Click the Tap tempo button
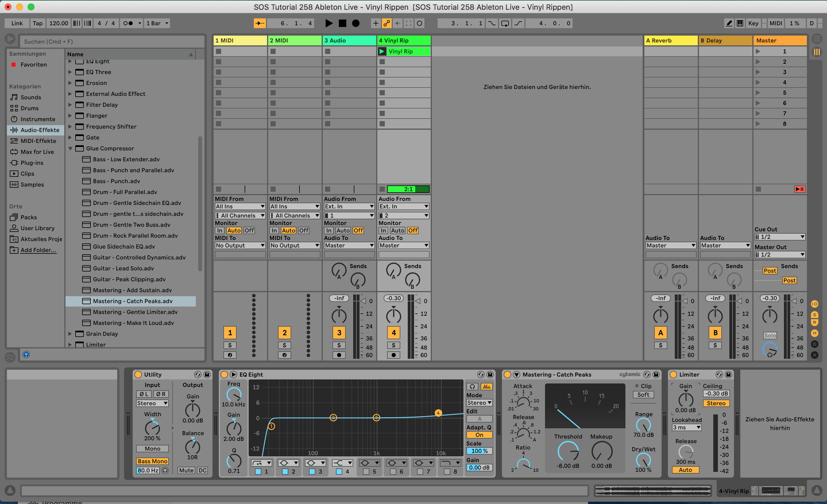827x504 pixels. click(x=37, y=23)
